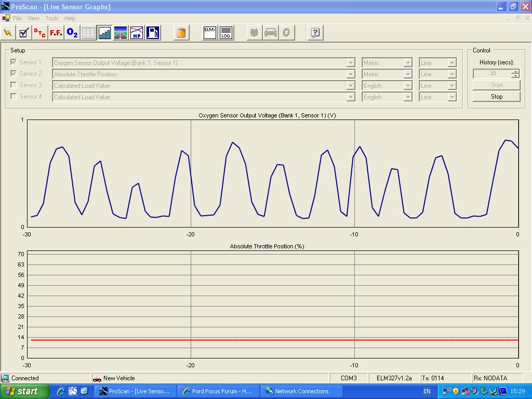Open the ELM command terminal icon
Viewport: 532px width, 399px height.
pyautogui.click(x=210, y=33)
